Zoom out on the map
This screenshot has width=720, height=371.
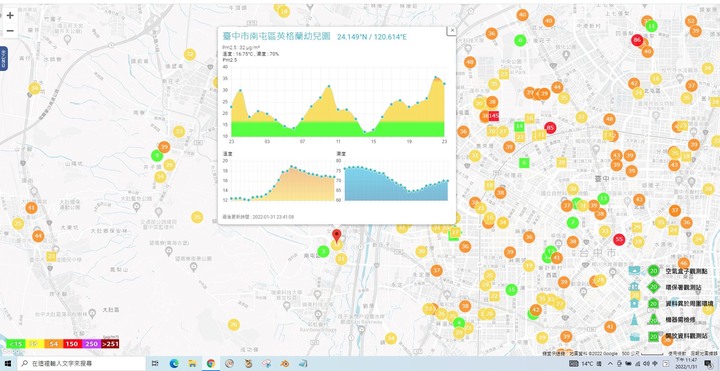(x=10, y=31)
